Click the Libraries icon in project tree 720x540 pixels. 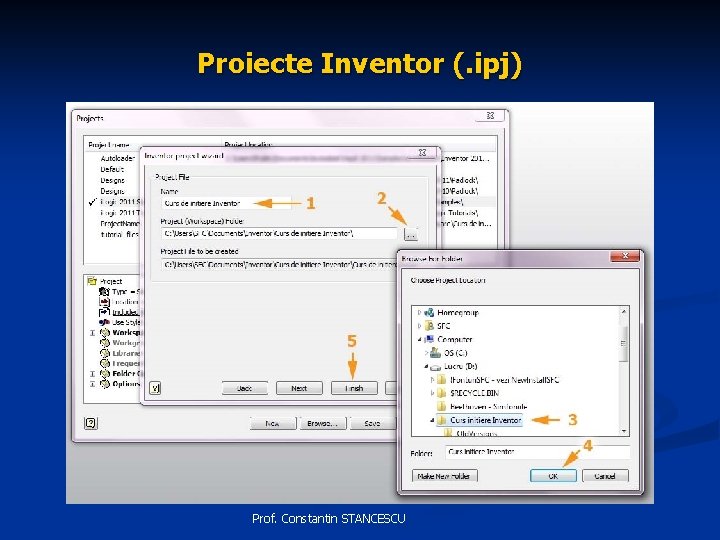[105, 353]
